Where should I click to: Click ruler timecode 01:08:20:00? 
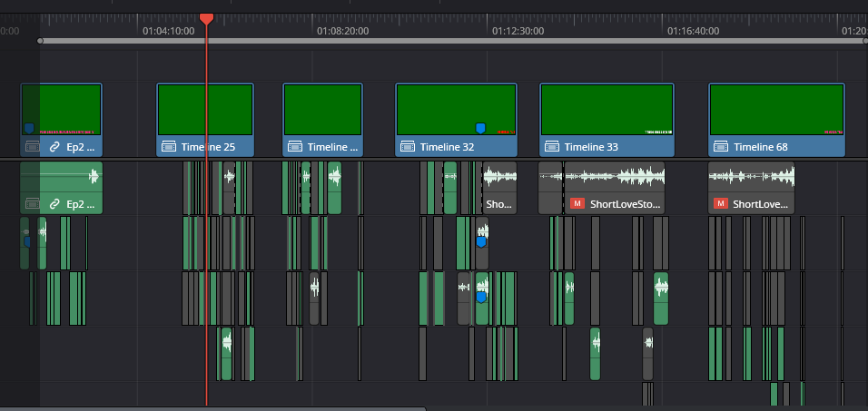point(342,31)
